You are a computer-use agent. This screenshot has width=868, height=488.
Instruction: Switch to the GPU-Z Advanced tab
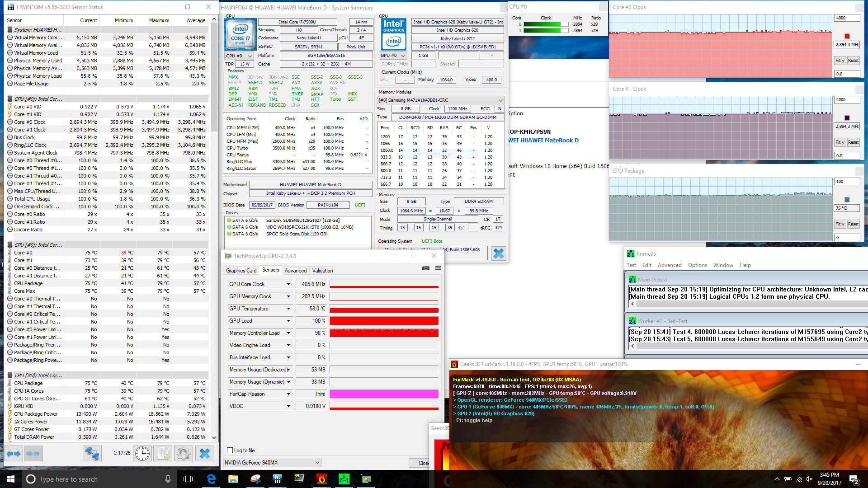[296, 271]
